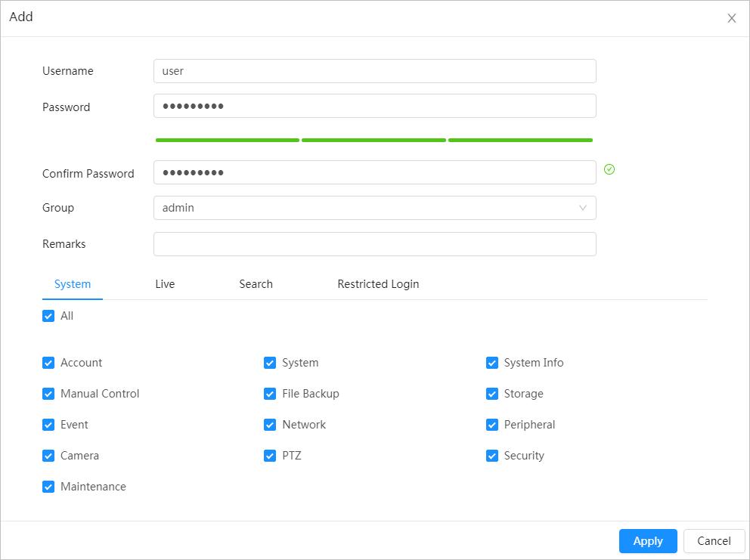Click the Username text field
The image size is (750, 560).
point(374,71)
